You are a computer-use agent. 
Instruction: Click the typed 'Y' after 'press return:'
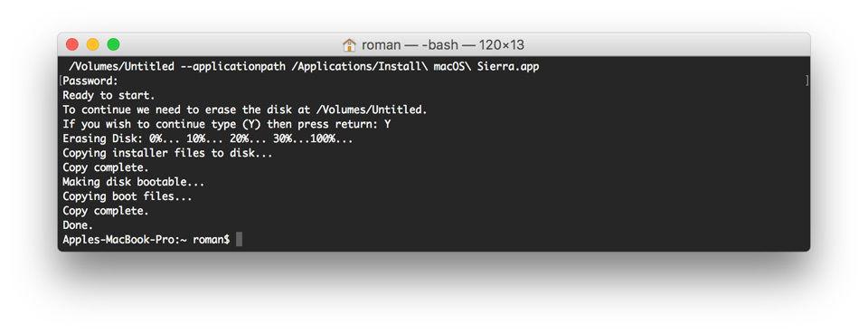click(388, 125)
